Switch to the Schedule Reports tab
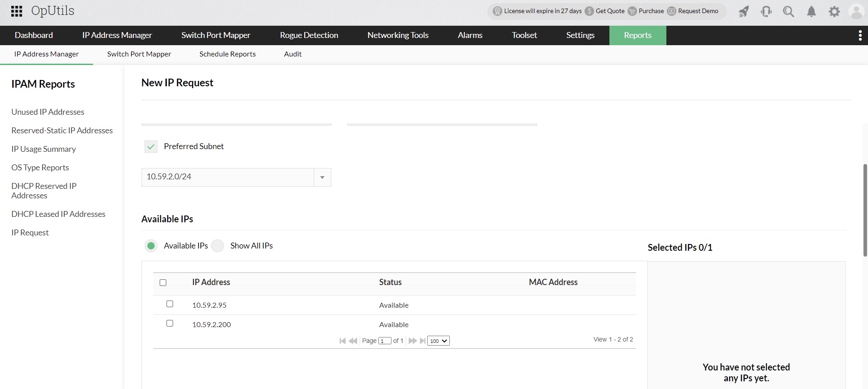This screenshot has height=389, width=868. pos(227,54)
